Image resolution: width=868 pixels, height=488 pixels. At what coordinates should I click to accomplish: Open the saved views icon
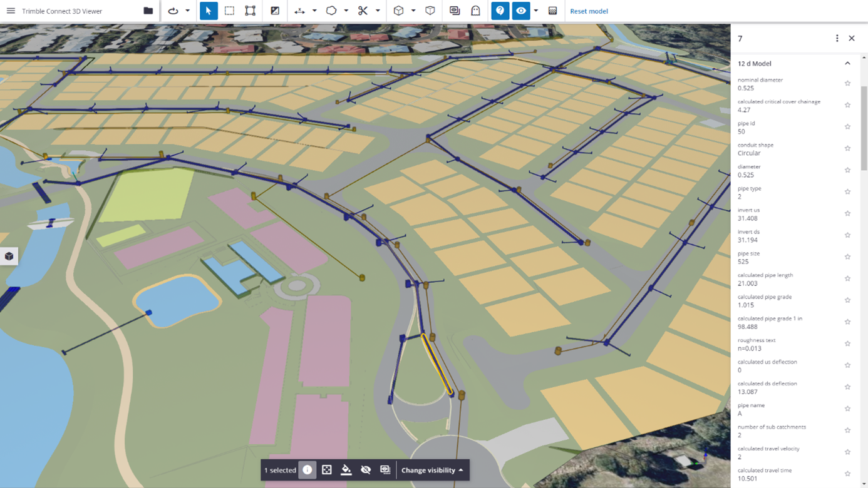pyautogui.click(x=455, y=11)
